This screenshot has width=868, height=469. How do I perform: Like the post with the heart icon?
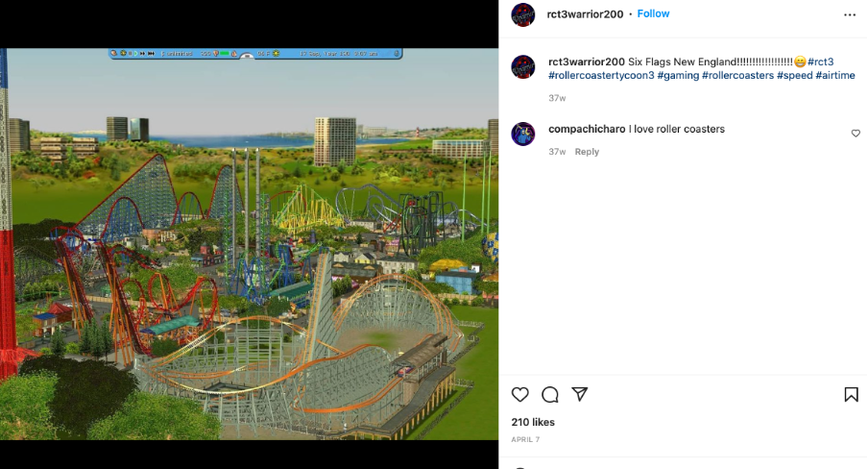[519, 394]
